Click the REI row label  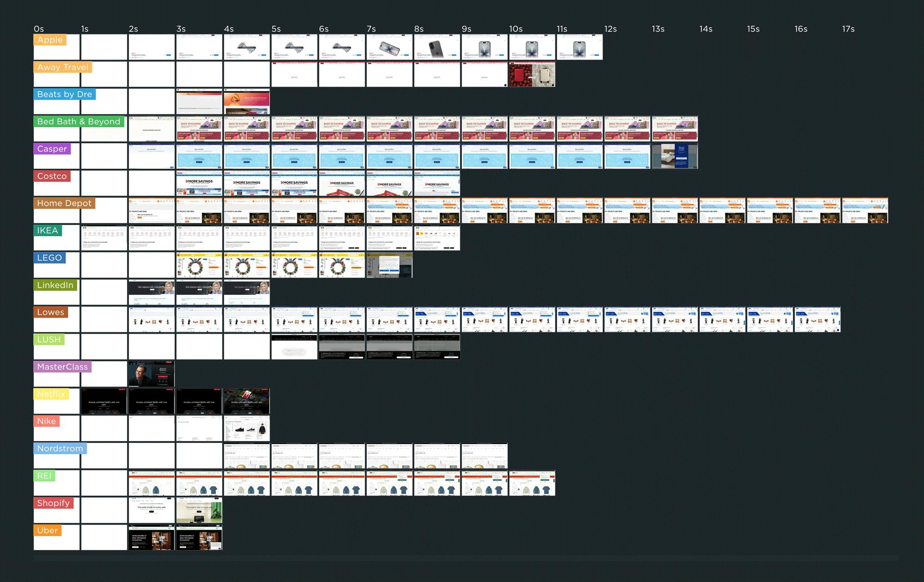tap(44, 476)
